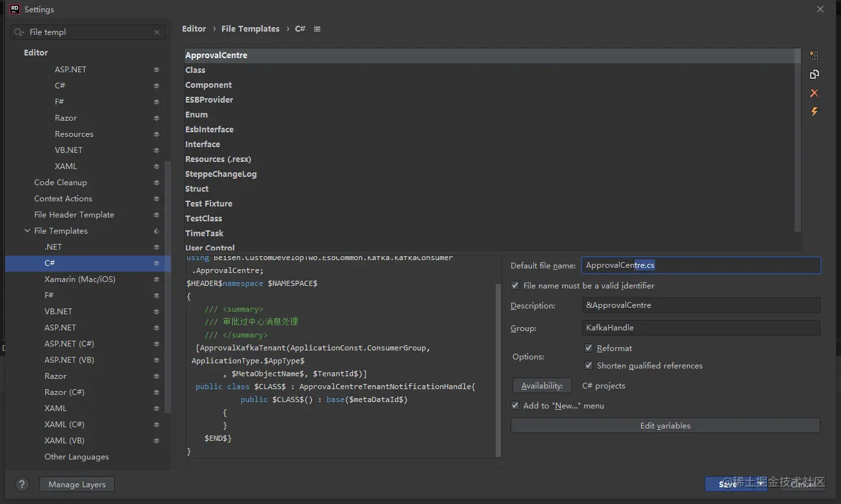Focus the settings search box
841x504 pixels.
click(87, 32)
